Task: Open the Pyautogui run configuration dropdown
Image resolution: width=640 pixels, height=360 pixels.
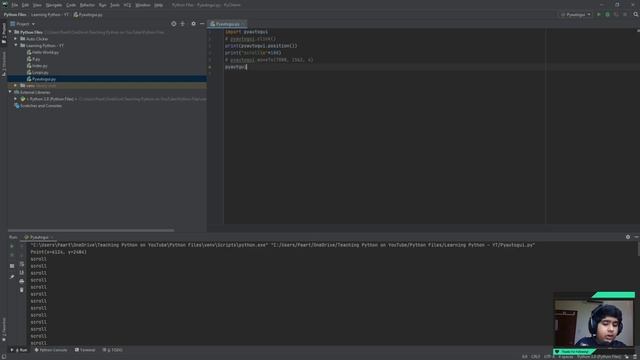Action: pyautogui.click(x=576, y=15)
